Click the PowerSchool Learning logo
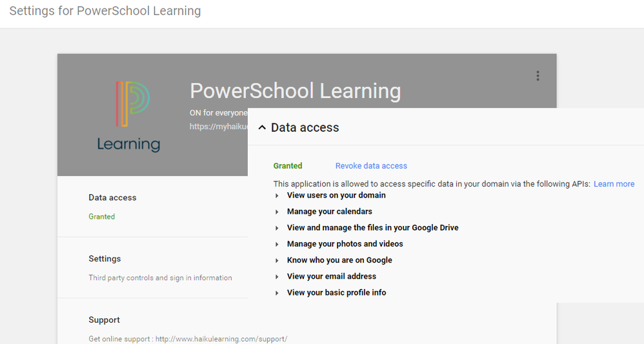Screen dimensions: 644x344 click(x=129, y=116)
